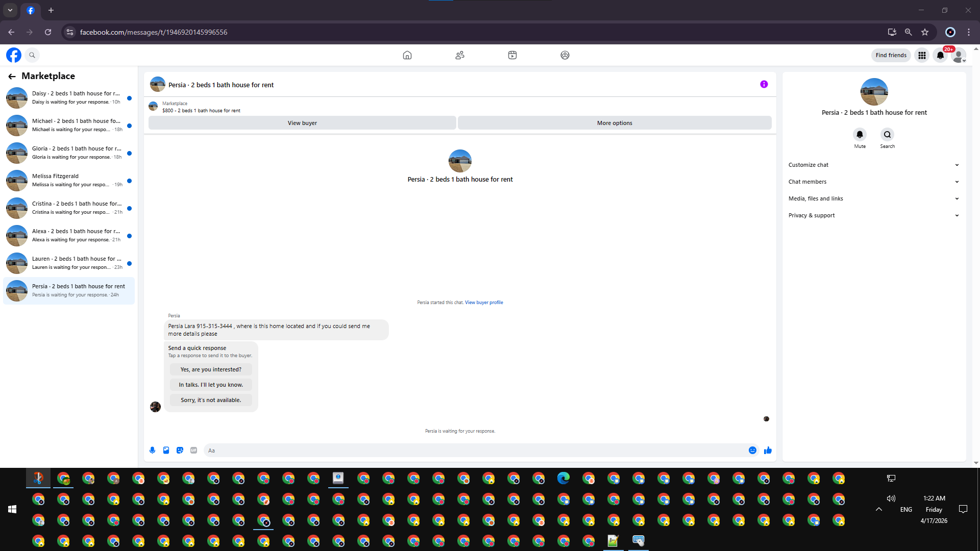Click the listing thumbnail in the right panel
This screenshot has width=980, height=551.
click(x=874, y=92)
